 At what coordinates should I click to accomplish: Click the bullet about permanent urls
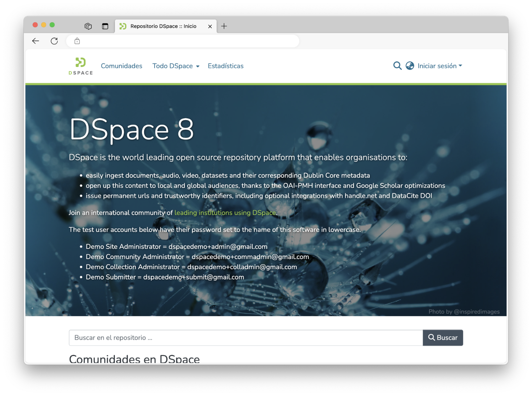[x=259, y=196]
